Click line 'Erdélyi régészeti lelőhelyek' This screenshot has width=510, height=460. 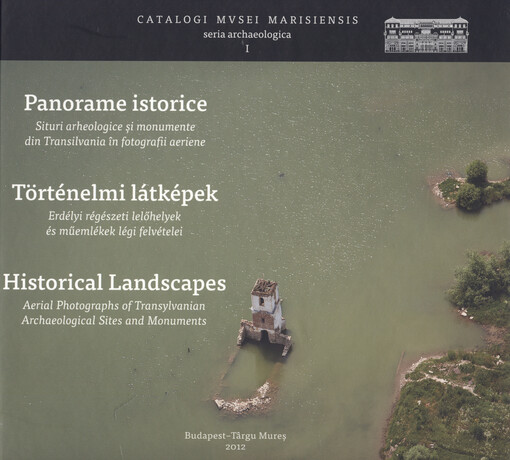pyautogui.click(x=115, y=216)
